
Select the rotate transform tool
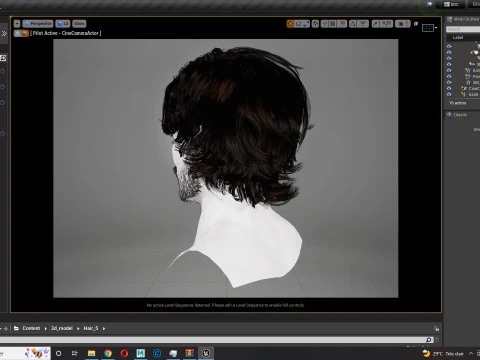(298, 24)
